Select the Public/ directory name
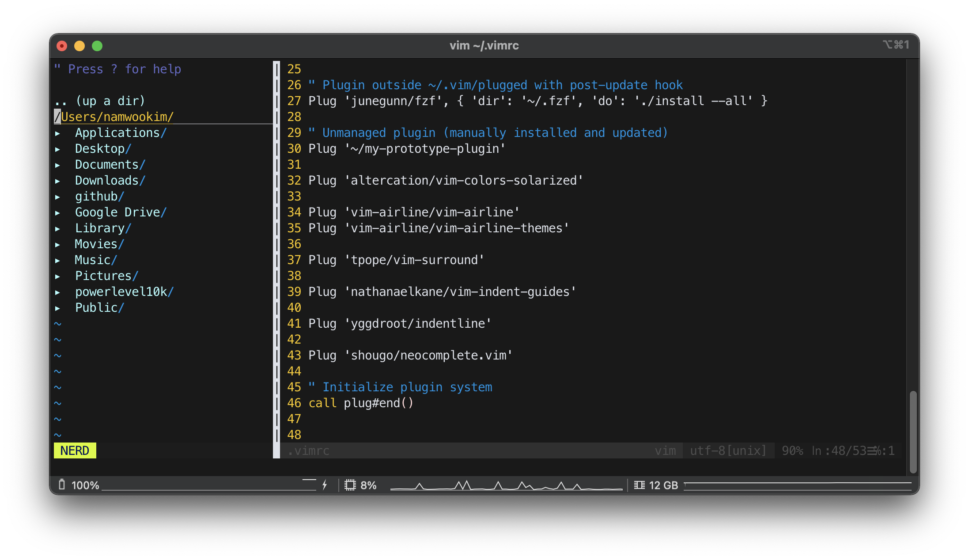The height and width of the screenshot is (560, 969). 99,307
